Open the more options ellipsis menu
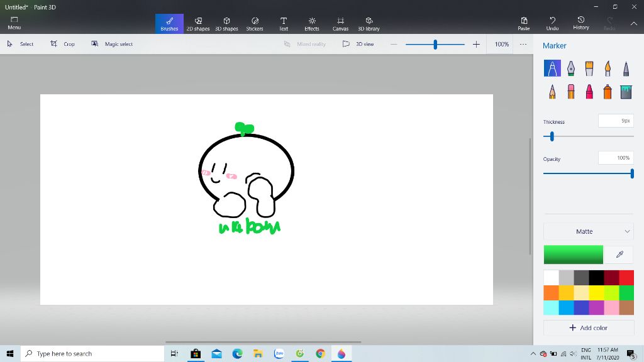The image size is (644, 362). [x=523, y=44]
